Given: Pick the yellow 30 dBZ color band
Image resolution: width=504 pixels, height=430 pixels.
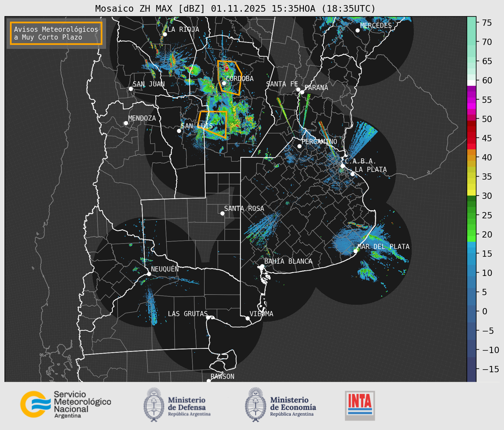Looking at the screenshot, I should click(471, 193).
